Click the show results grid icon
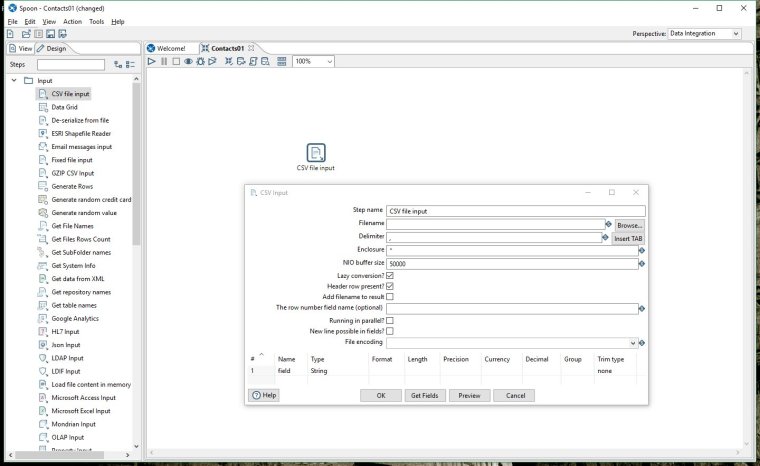This screenshot has height=466, width=760. point(282,61)
